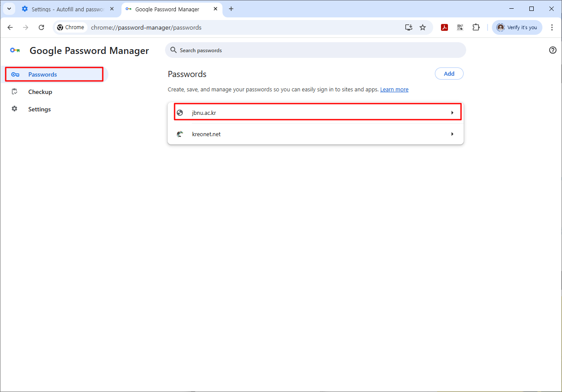Maximize the Chrome window

click(x=532, y=9)
